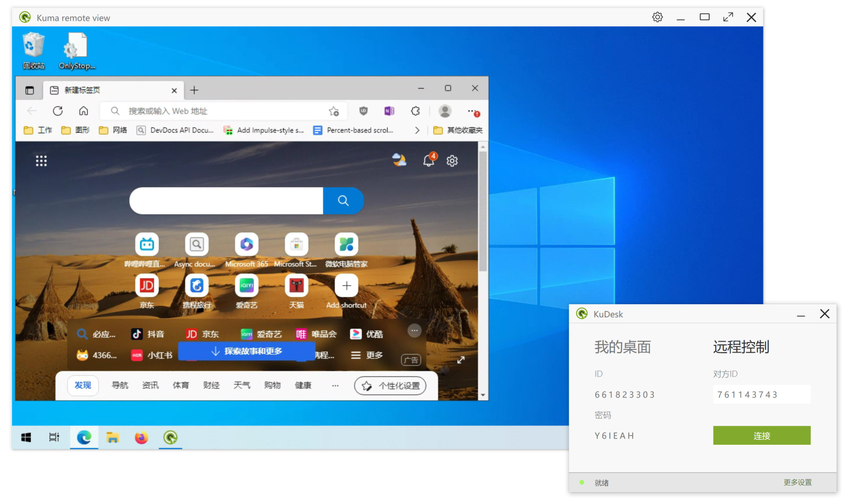Open the OneNote clipper extension
Image resolution: width=848 pixels, height=504 pixels.
(x=389, y=111)
